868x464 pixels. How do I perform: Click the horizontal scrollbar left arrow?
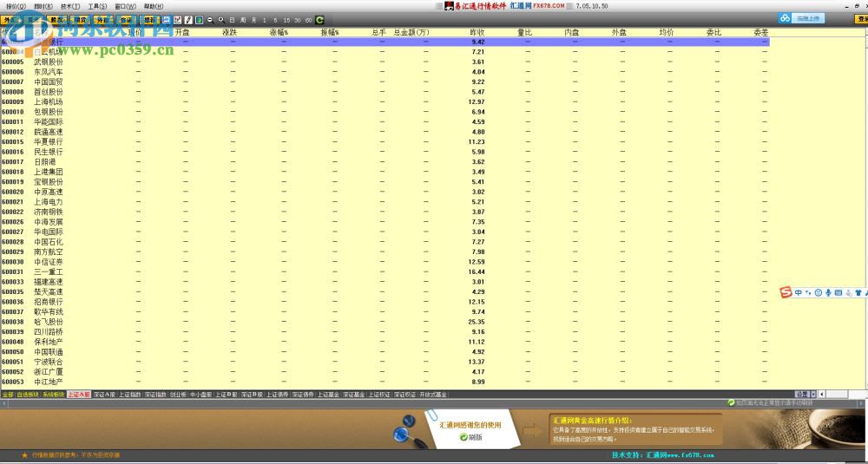(x=822, y=395)
